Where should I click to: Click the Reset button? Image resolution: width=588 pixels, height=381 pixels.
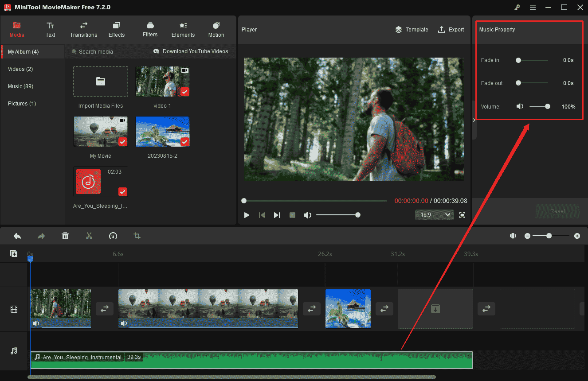557,211
